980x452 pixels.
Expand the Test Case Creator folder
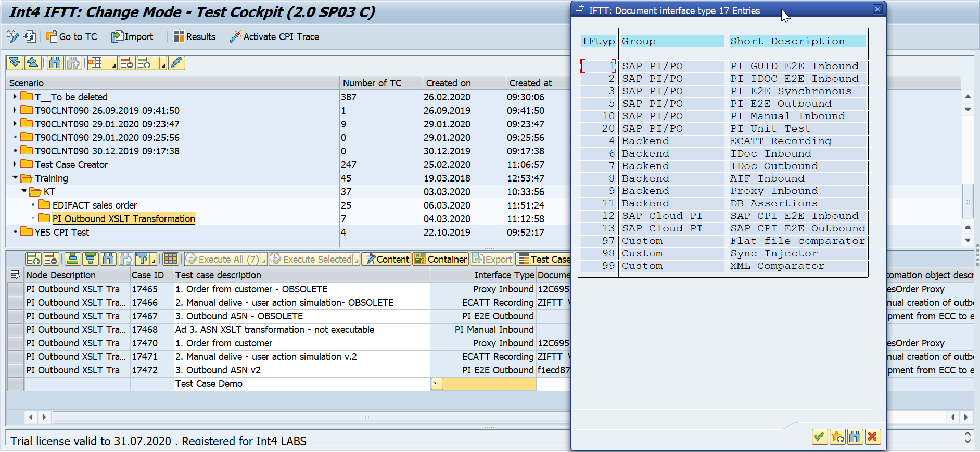tap(15, 164)
